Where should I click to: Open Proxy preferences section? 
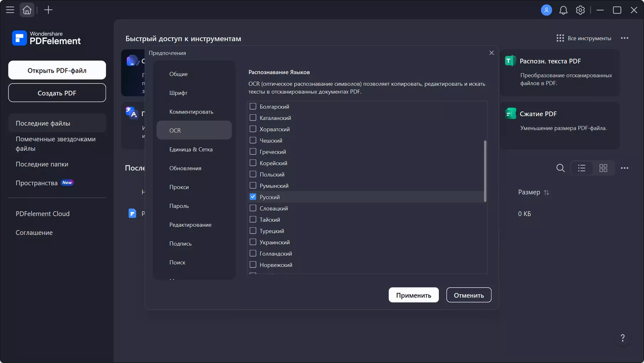(x=194, y=187)
